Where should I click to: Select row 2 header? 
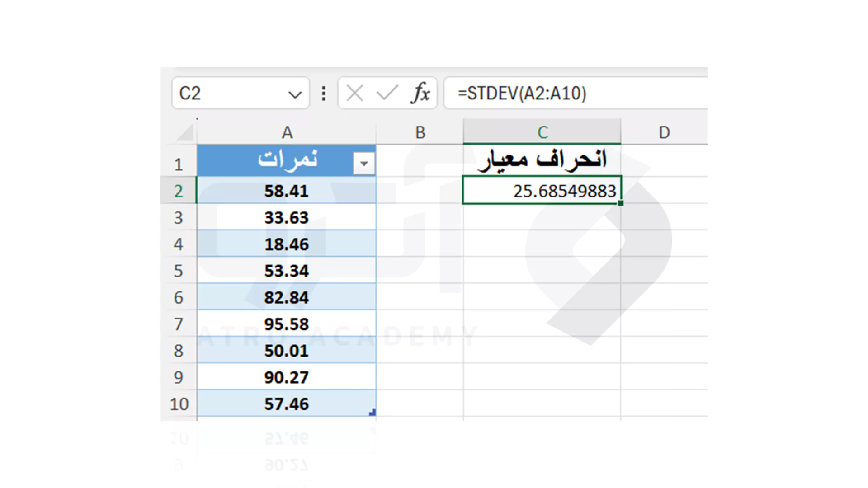click(179, 191)
